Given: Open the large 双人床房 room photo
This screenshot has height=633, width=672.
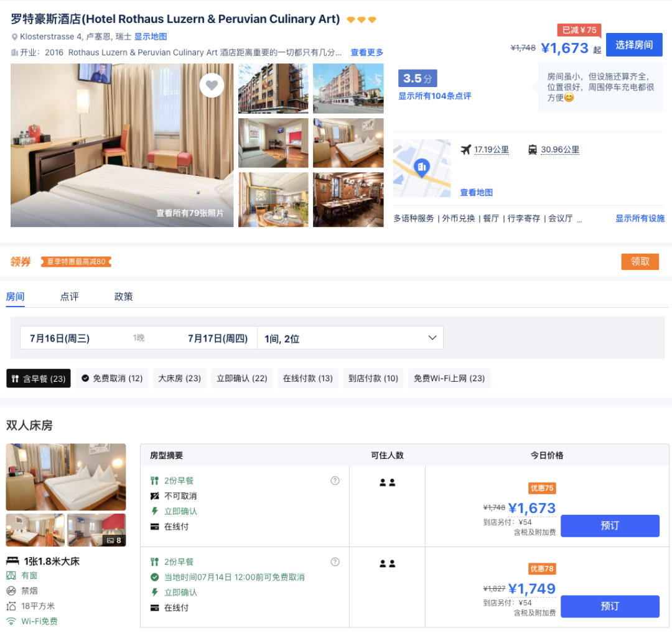Looking at the screenshot, I should (66, 477).
